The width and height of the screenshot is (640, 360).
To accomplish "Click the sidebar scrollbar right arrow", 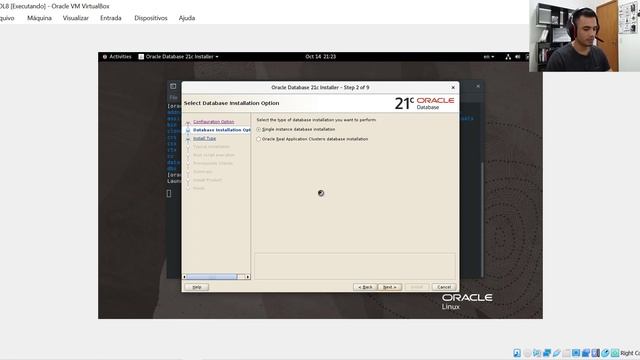I will pos(248,277).
